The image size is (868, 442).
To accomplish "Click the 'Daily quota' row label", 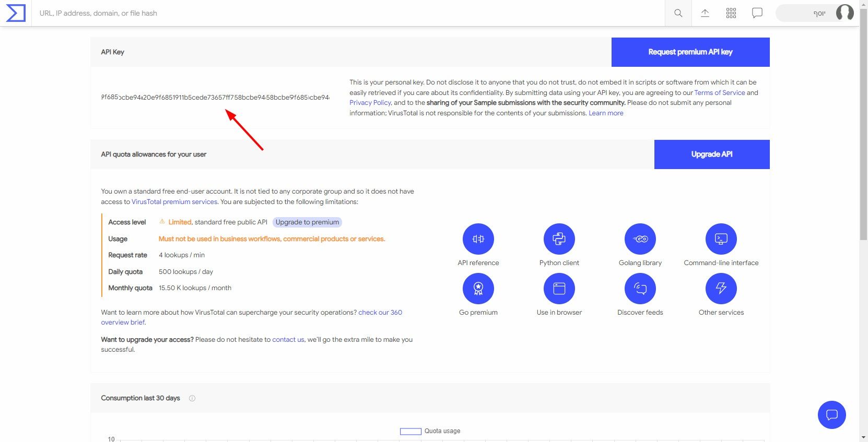I will pos(125,272).
